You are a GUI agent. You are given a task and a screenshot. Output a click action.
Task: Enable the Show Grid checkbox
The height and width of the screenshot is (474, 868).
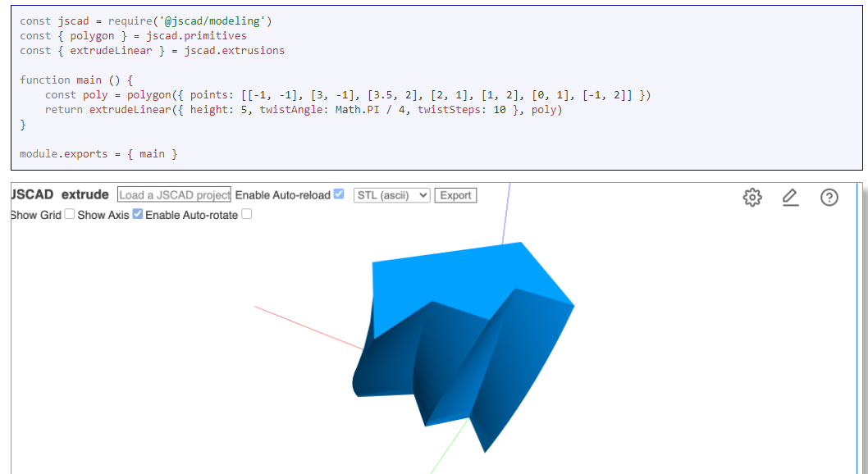coord(70,214)
